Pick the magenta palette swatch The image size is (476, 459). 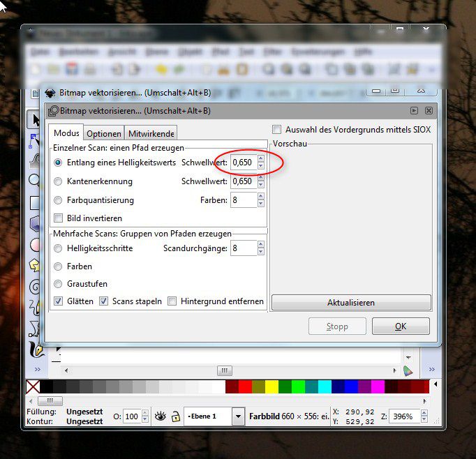378,386
